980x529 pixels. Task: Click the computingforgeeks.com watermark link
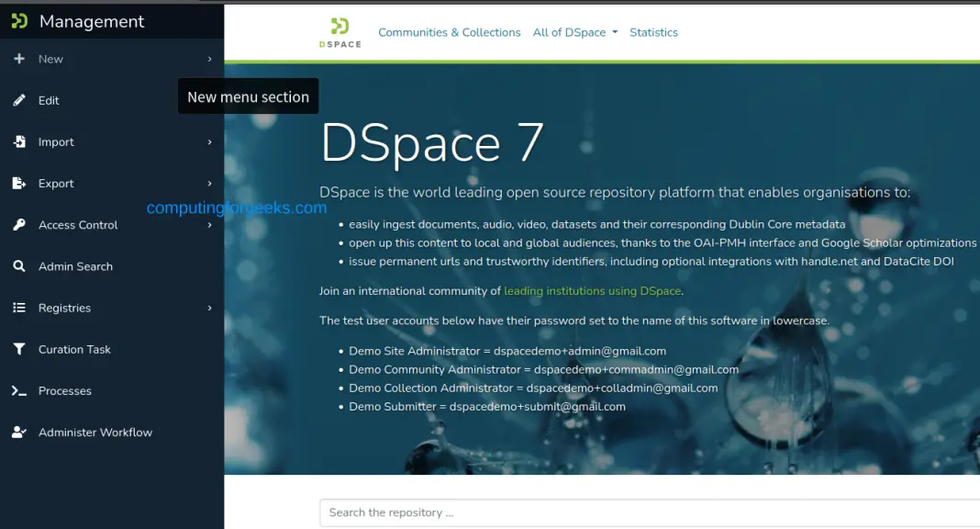point(236,208)
